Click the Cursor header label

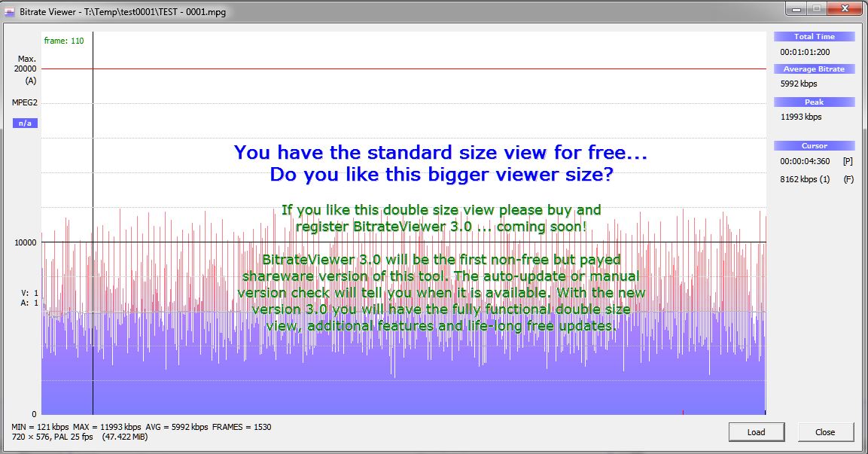[815, 145]
